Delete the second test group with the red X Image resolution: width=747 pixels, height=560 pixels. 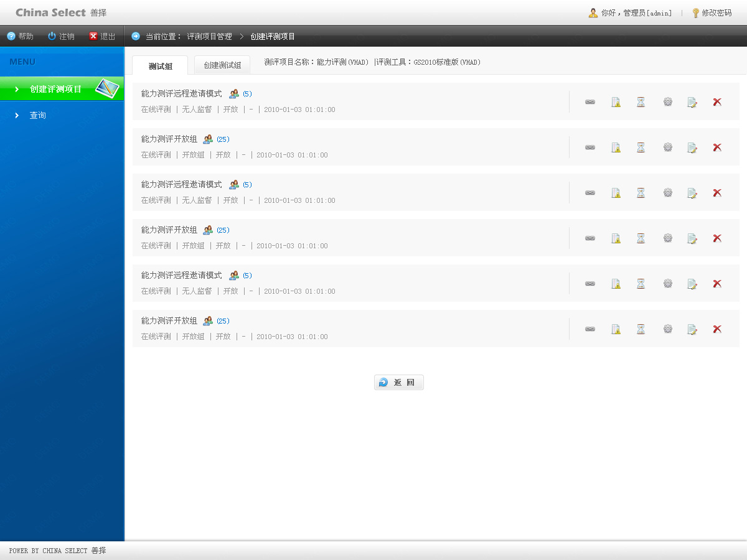coord(717,147)
